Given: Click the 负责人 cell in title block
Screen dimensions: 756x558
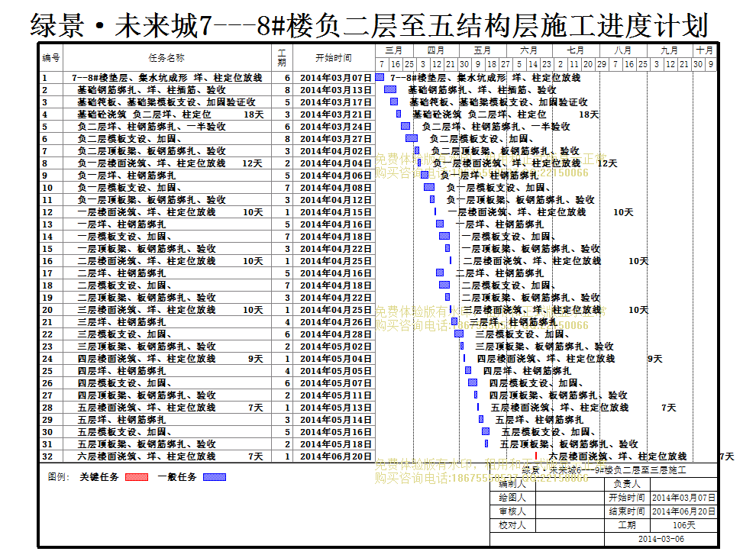Looking at the screenshot, I should coord(627,484).
